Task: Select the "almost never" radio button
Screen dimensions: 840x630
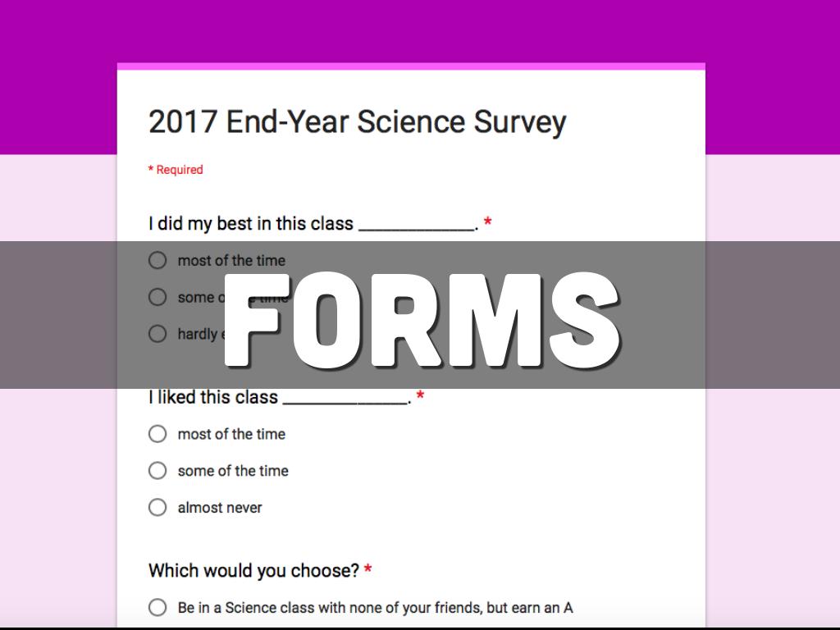Action: [157, 508]
